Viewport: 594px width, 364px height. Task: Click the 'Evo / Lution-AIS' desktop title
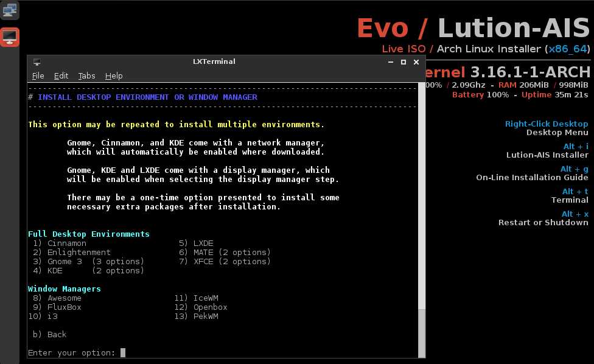[473, 28]
